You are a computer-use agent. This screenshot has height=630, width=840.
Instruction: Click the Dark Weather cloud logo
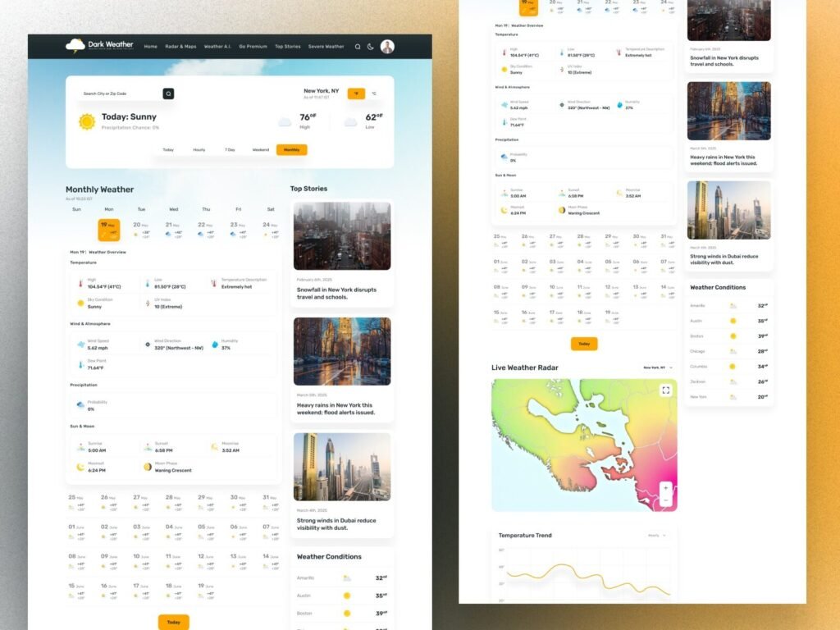pyautogui.click(x=75, y=46)
